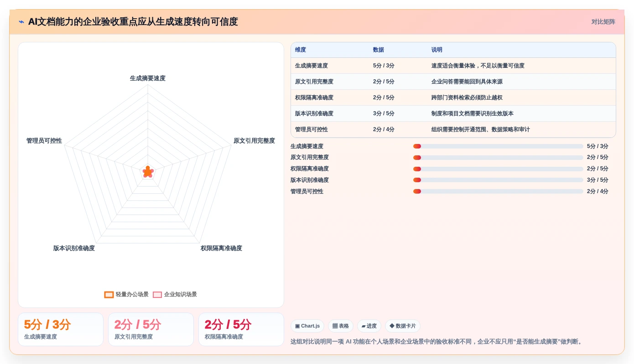The width and height of the screenshot is (634, 364).
Task: Click 组织需要控制开通范围、数据策略和审计
Action: (481, 129)
